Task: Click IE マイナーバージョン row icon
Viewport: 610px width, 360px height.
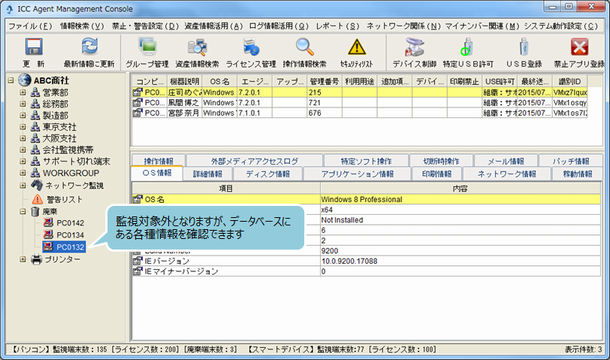Action: (x=137, y=271)
